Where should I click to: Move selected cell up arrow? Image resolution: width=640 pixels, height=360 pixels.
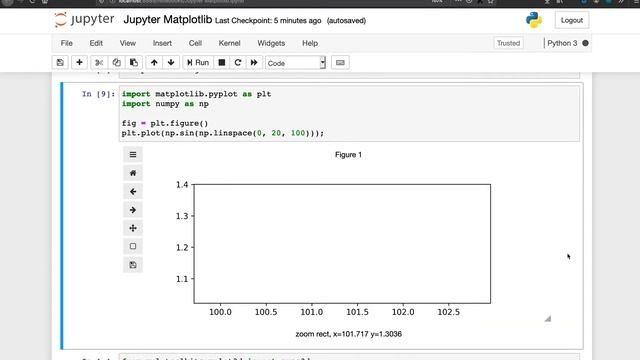coord(154,62)
